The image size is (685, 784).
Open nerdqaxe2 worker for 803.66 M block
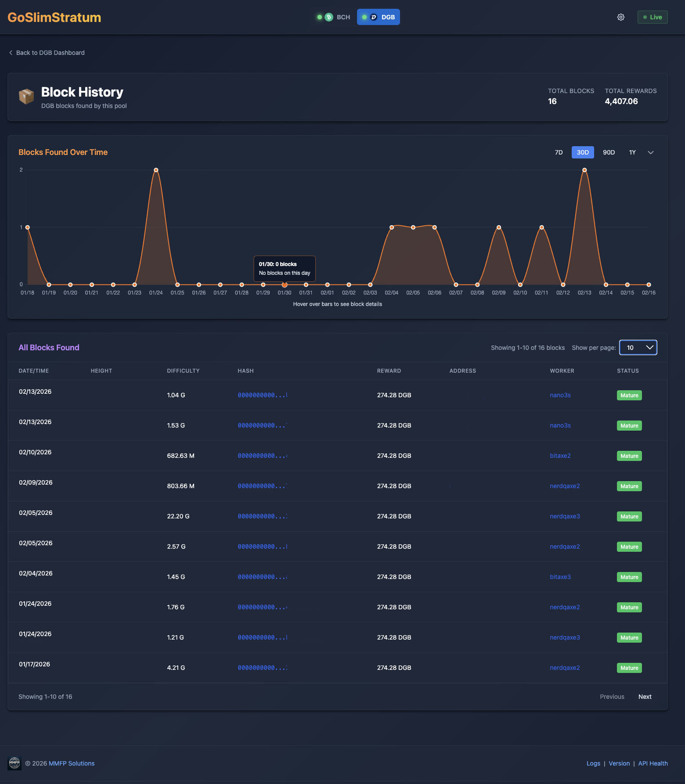coord(565,486)
